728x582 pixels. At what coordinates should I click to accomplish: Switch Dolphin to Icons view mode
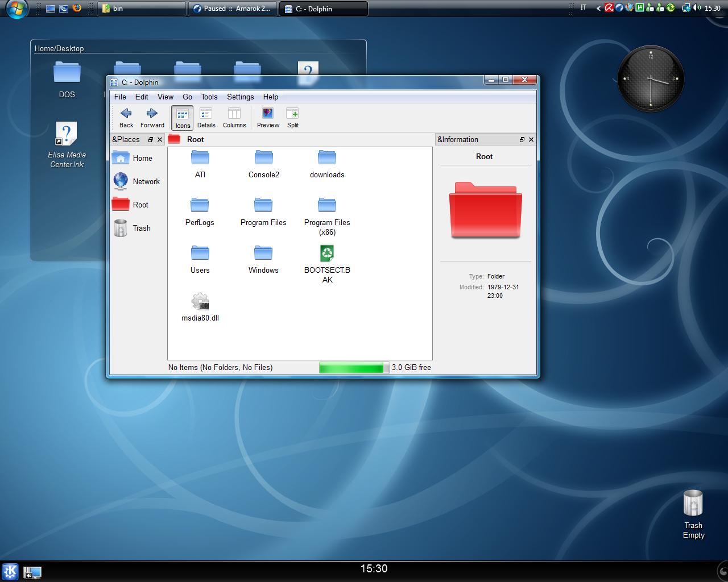(183, 118)
